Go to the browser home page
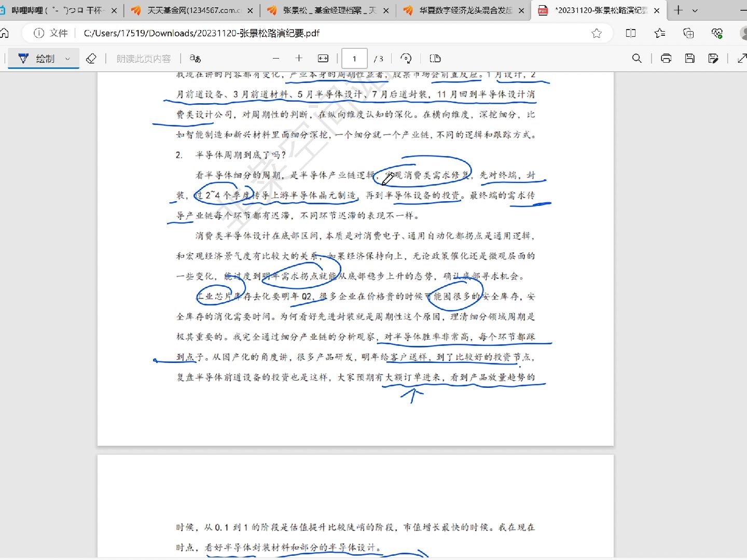747x560 pixels. pyautogui.click(x=4, y=33)
